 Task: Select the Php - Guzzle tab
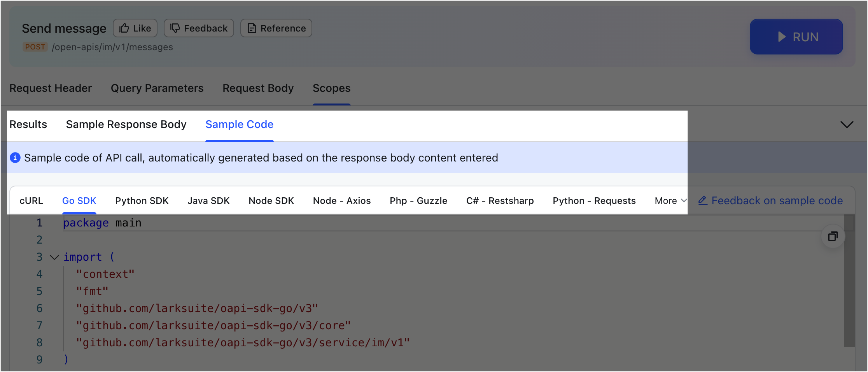click(x=418, y=201)
